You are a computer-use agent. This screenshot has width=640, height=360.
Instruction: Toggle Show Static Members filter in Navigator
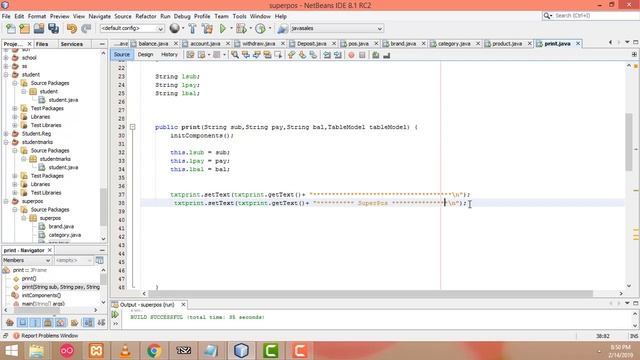35,323
